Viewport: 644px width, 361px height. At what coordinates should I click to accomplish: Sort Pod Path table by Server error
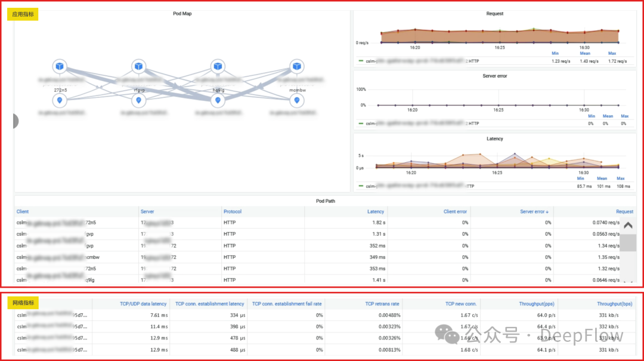[x=534, y=211]
